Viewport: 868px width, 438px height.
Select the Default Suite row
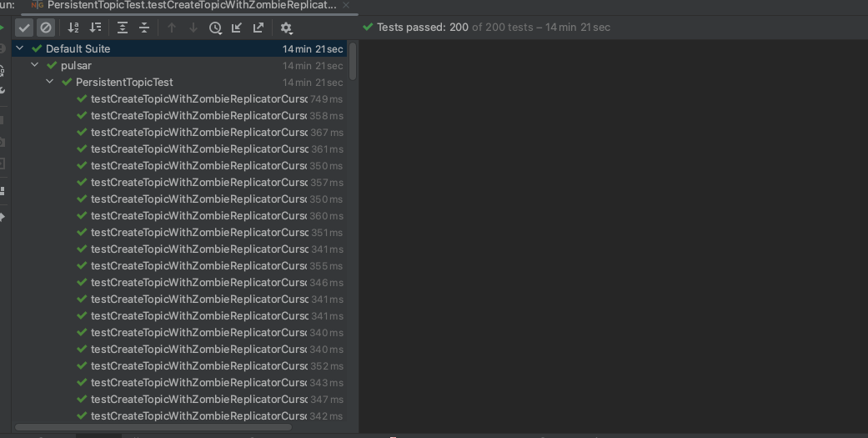179,48
